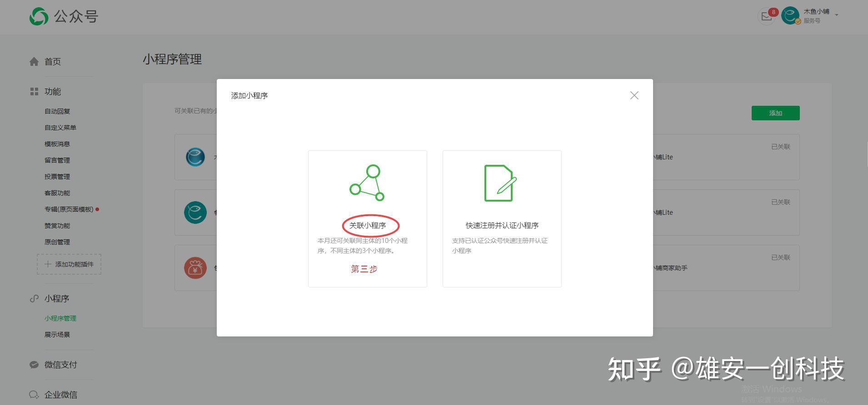Click the 添加小程序 dialog title
Screen dimensions: 868x405
click(x=249, y=95)
